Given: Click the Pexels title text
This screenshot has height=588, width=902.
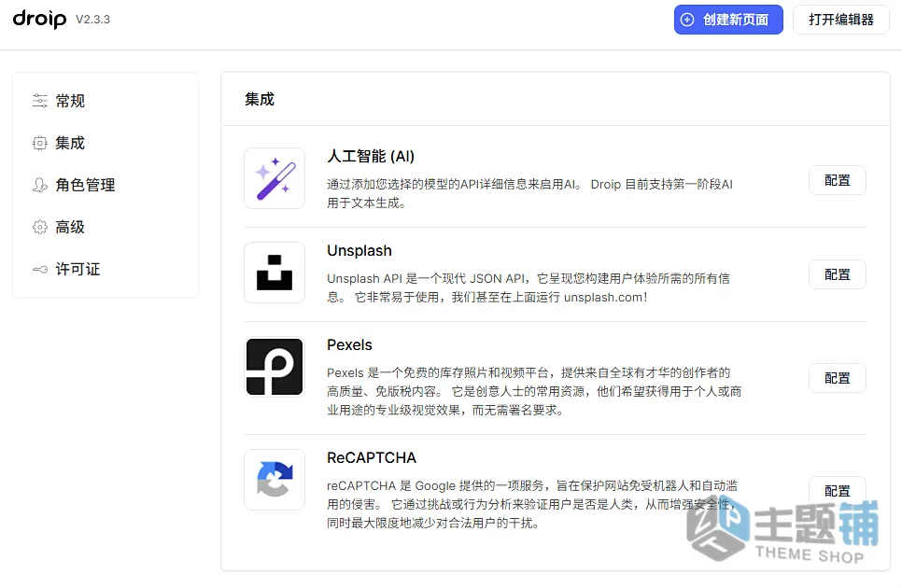Looking at the screenshot, I should click(350, 345).
